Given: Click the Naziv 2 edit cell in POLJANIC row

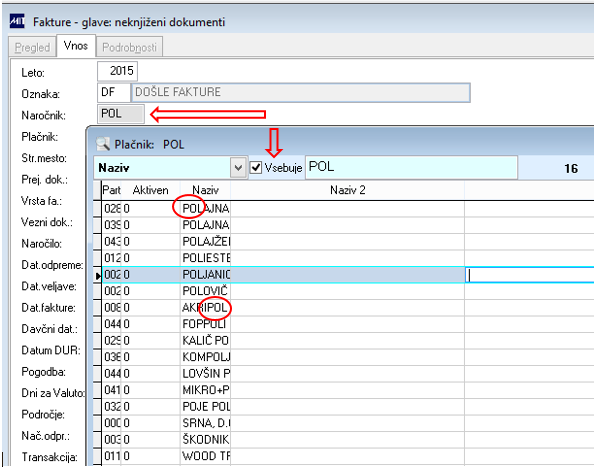Looking at the screenshot, I should (529, 275).
